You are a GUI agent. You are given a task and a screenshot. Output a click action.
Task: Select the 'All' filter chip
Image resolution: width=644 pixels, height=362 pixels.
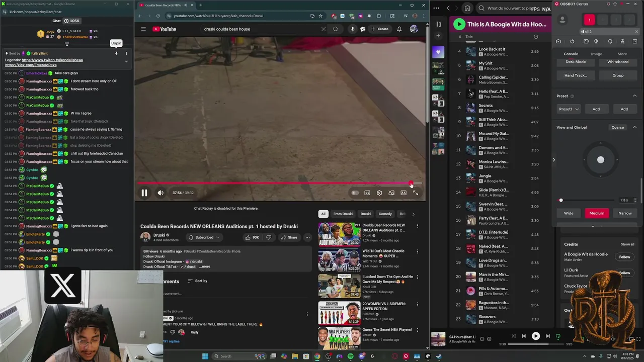point(324,214)
